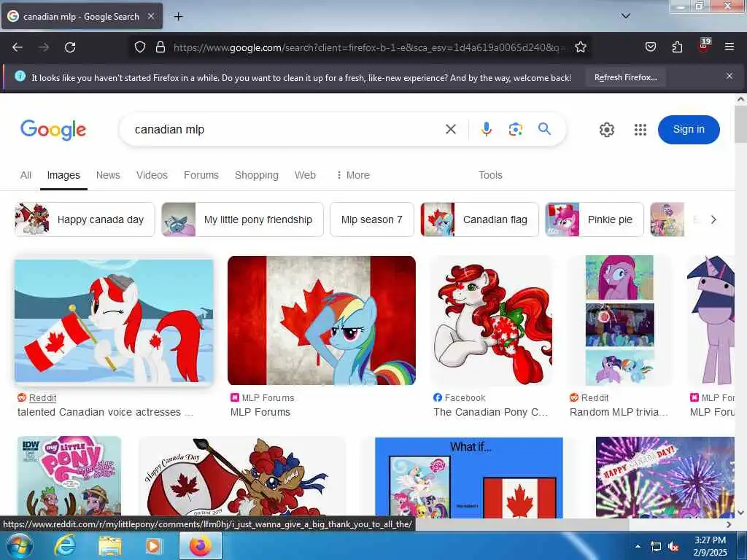
Task: Open the fireworks Happy Canada Day image
Action: 665,478
